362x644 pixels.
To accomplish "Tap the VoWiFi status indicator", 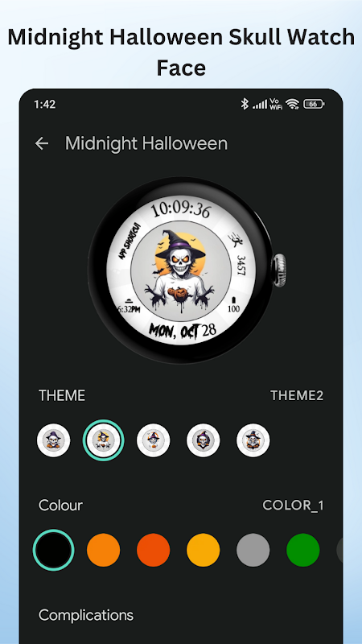I will click(x=276, y=105).
